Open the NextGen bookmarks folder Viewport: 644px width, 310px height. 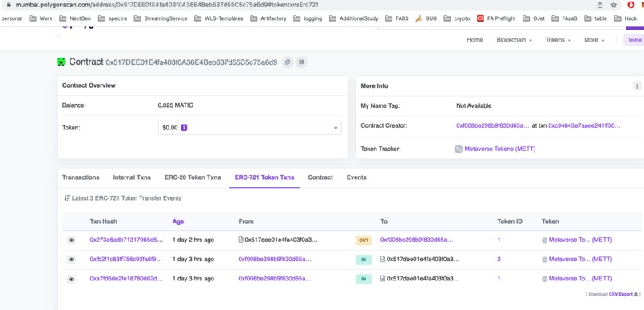[x=75, y=18]
